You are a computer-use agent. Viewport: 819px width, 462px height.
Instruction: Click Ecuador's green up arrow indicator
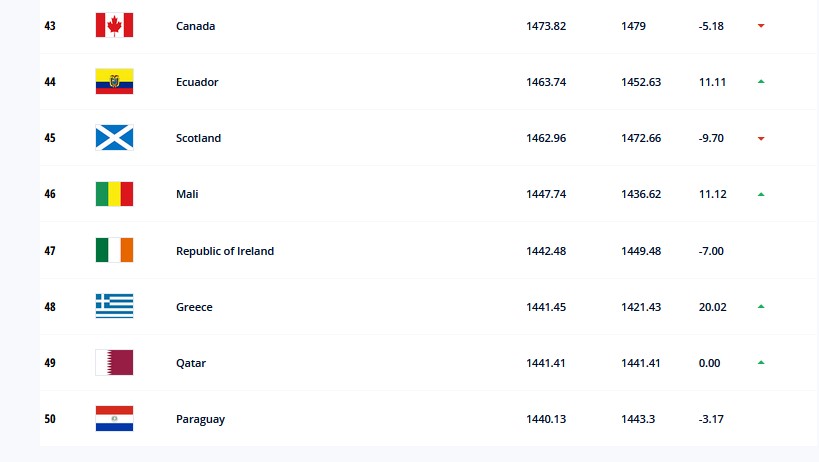[761, 82]
